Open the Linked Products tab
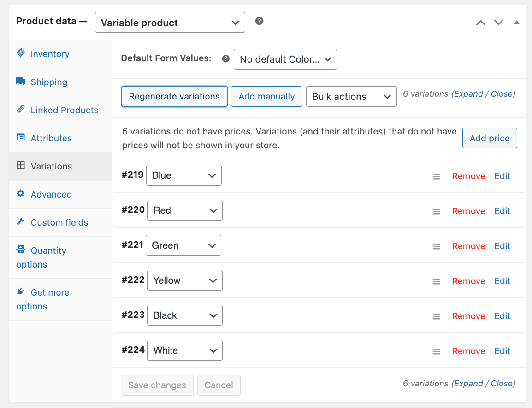This screenshot has height=408, width=532. pyautogui.click(x=61, y=110)
